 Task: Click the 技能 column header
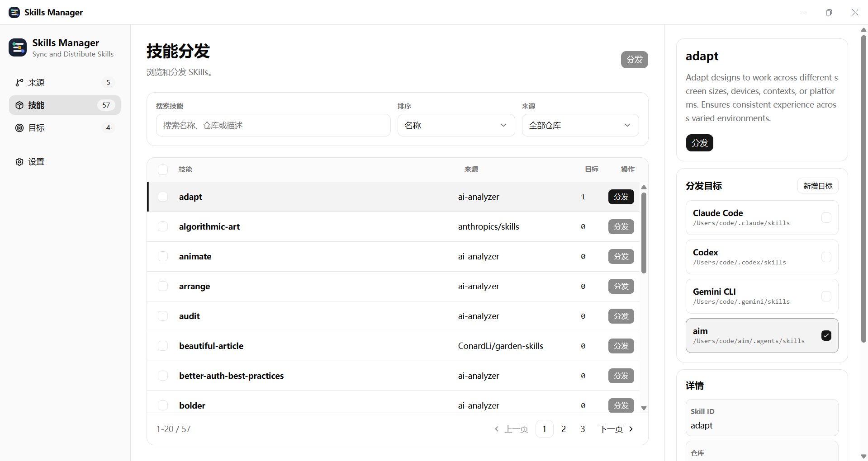tap(185, 169)
